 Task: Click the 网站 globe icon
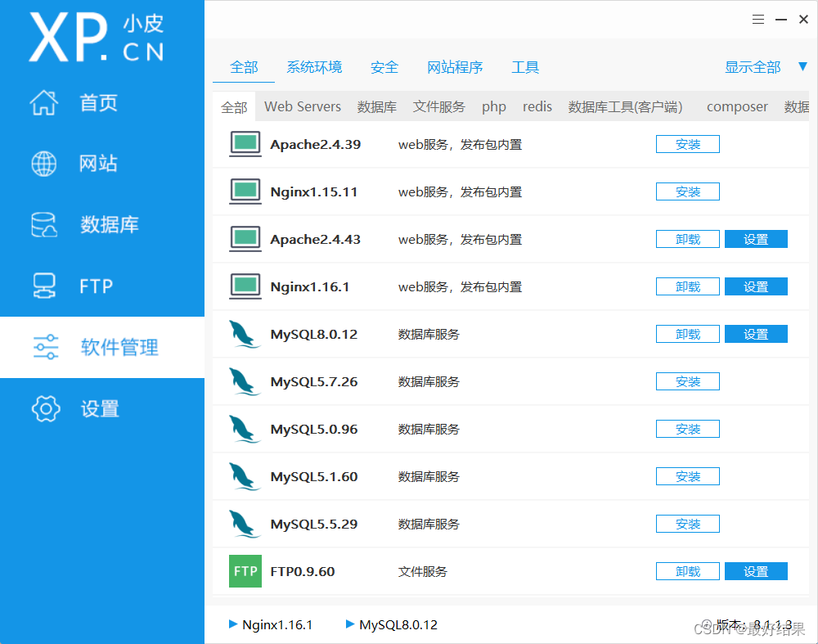tap(44, 164)
